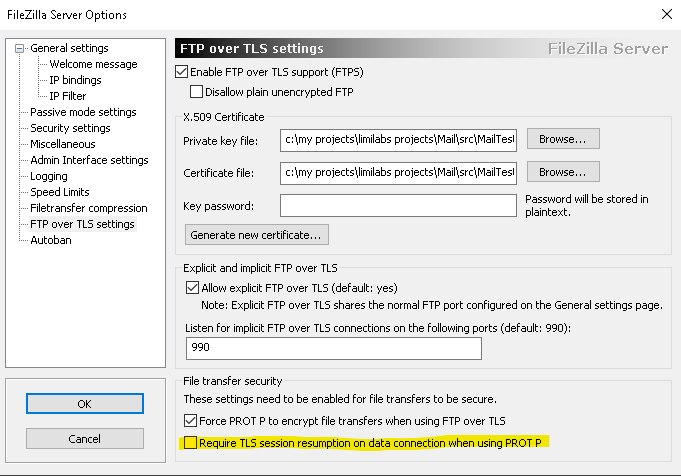
Task: Browse for the certificate file
Action: click(563, 172)
